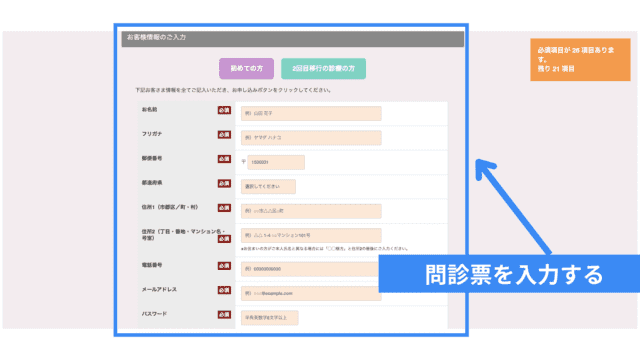Click the 〒 postal symbol

[x=244, y=162]
